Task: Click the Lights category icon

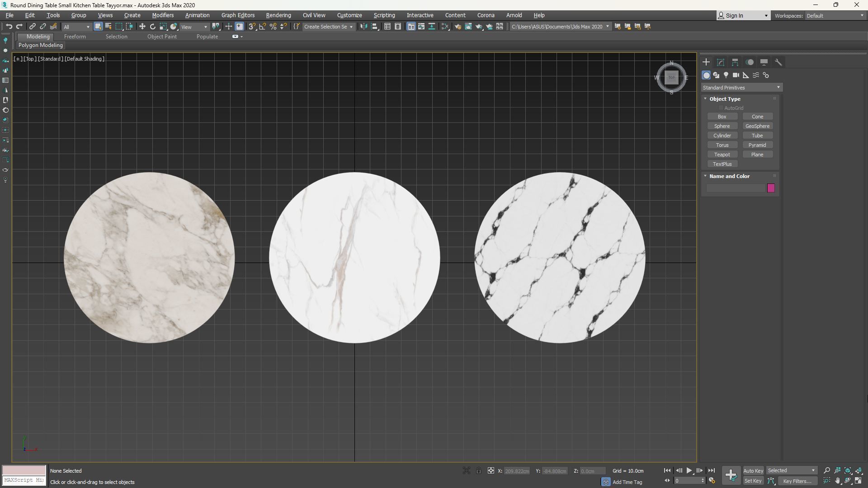Action: [x=726, y=75]
